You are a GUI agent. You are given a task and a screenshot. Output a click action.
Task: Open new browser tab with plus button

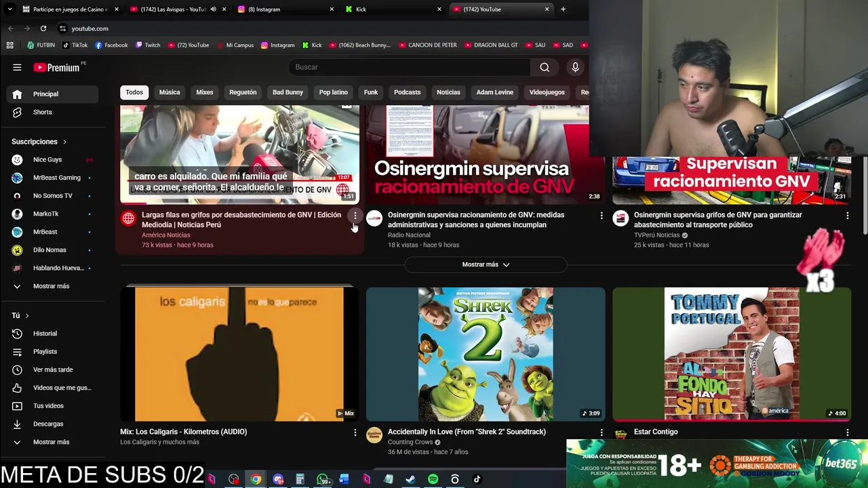coord(563,9)
